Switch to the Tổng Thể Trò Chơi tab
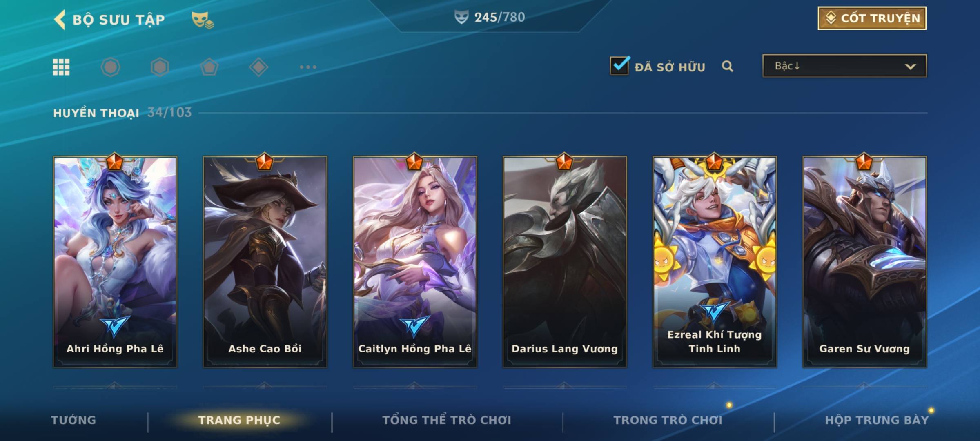 pyautogui.click(x=447, y=420)
